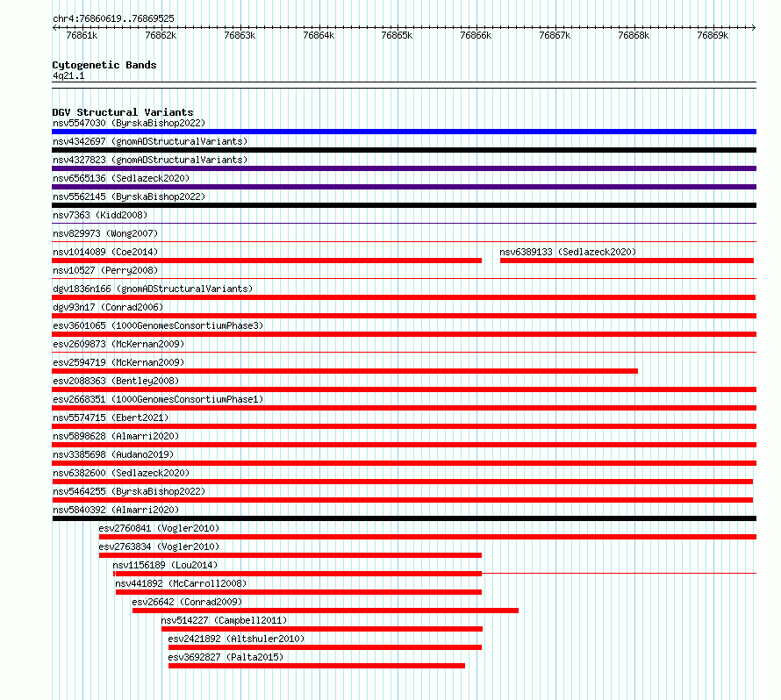
Task: Open the nsv6565136 (Sedlazeck2020) variant label
Action: coord(121,178)
